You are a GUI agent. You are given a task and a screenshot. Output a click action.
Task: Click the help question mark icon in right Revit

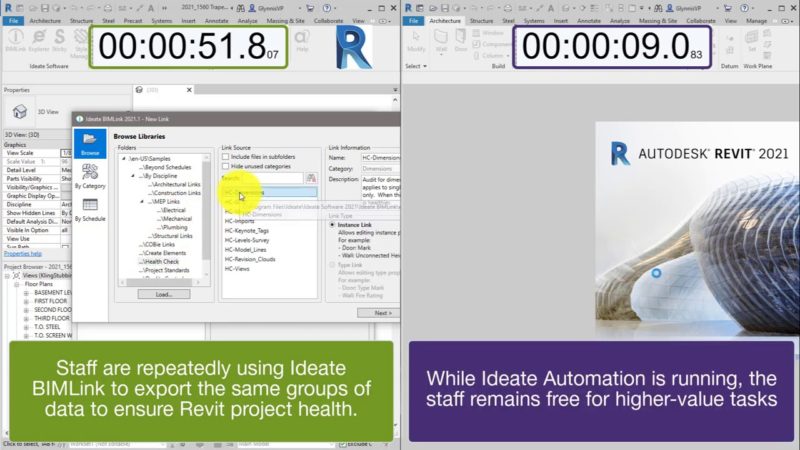coord(744,8)
